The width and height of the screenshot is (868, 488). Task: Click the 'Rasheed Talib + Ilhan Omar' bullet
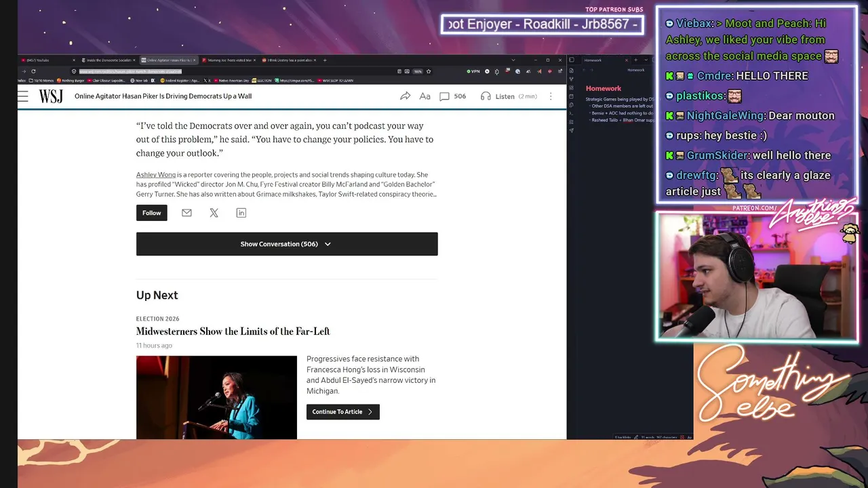pos(623,120)
